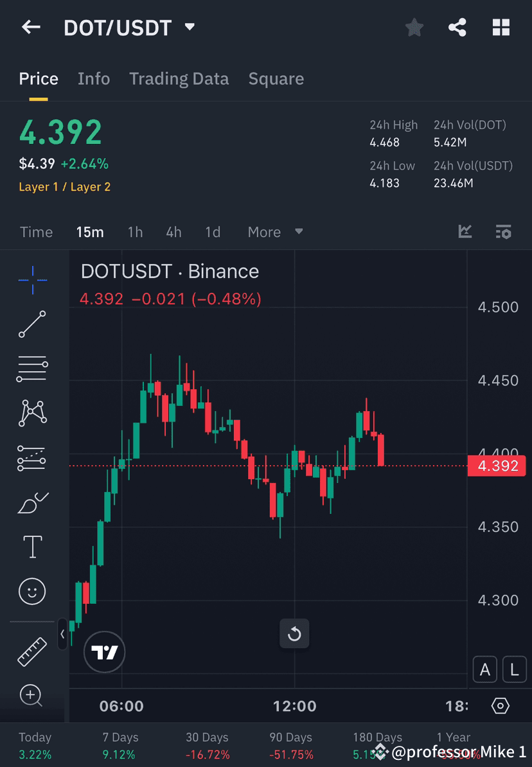
Task: Click the refresh icon on the chart
Action: [x=294, y=633]
